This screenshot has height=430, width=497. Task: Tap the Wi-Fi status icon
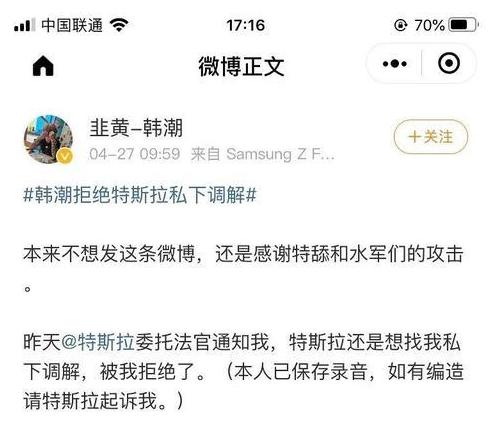point(119,25)
